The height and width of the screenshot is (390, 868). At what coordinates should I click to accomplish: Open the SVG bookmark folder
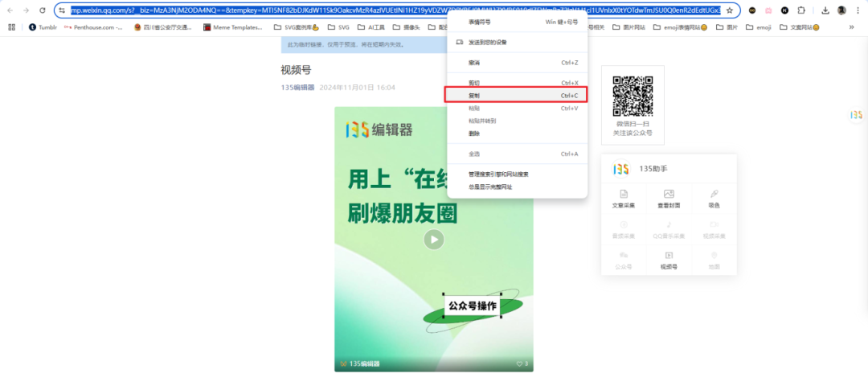338,27
